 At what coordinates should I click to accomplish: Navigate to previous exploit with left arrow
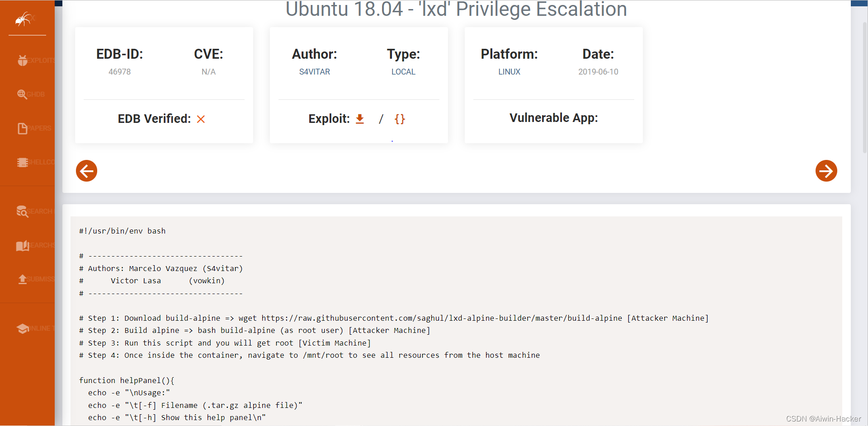pyautogui.click(x=86, y=171)
